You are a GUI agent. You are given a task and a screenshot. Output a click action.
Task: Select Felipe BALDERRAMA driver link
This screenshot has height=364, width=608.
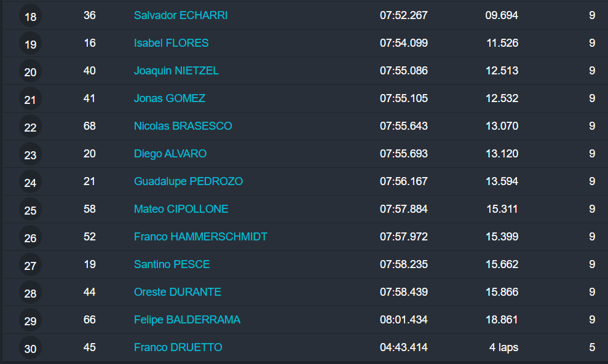pos(187,320)
